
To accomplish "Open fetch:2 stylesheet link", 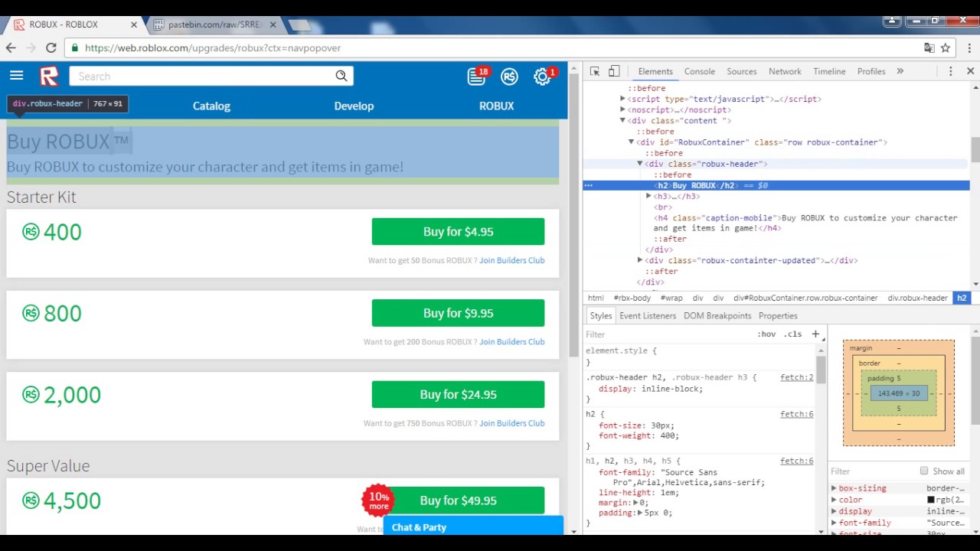I will [796, 377].
